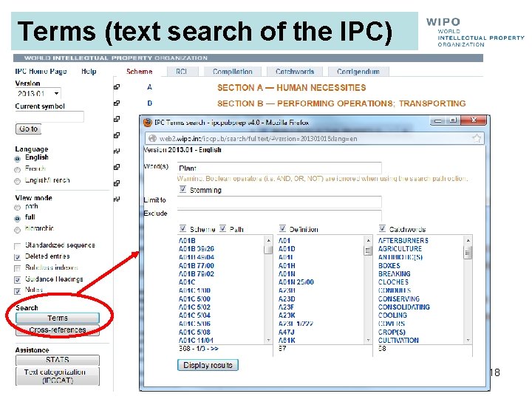The image size is (532, 399).
Task: Click scrollbar thumb of Catchwords results list
Action: (x=468, y=253)
